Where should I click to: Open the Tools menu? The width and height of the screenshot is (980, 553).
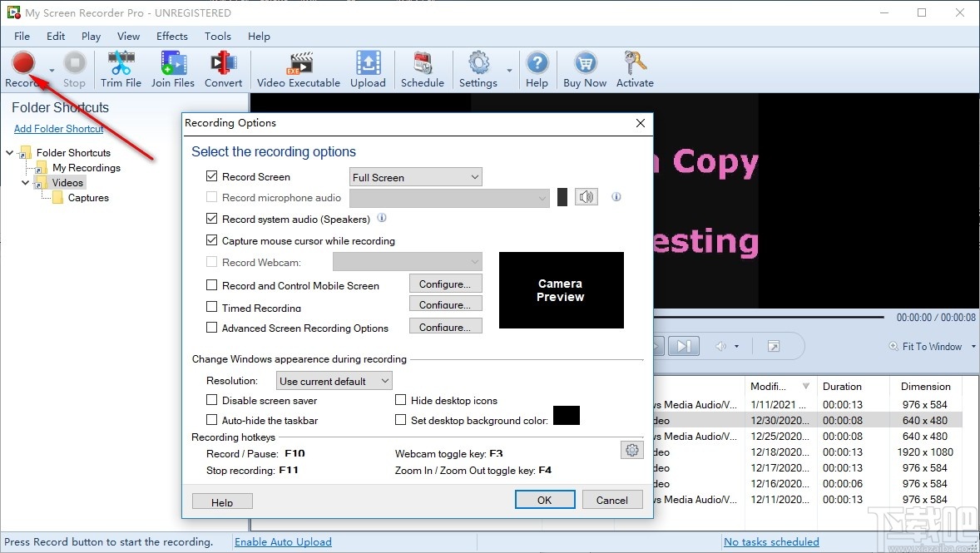217,36
